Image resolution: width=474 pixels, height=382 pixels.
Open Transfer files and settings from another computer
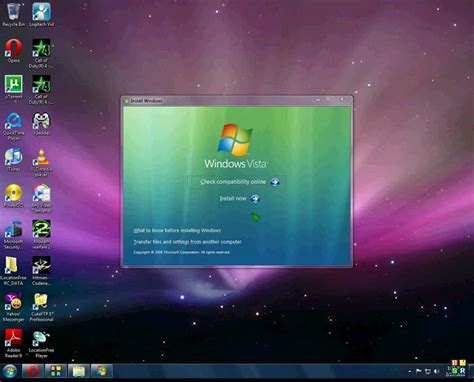[x=187, y=242]
